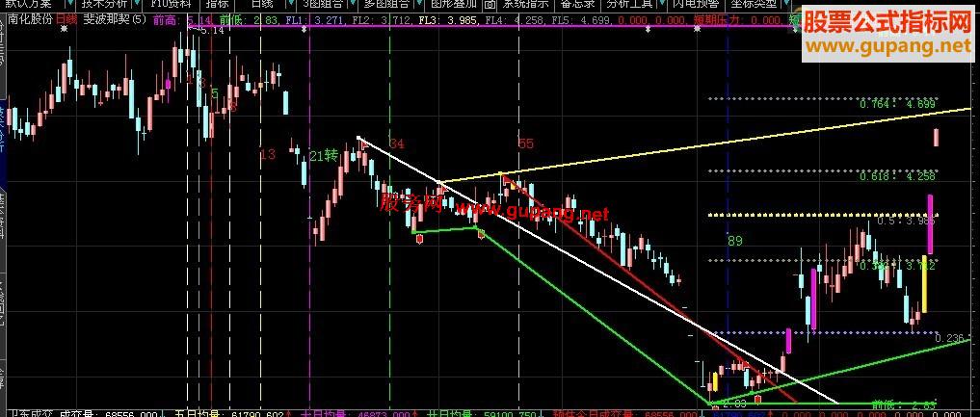Click the 闪电预警 alert button
The image size is (980, 417).
(696, 4)
